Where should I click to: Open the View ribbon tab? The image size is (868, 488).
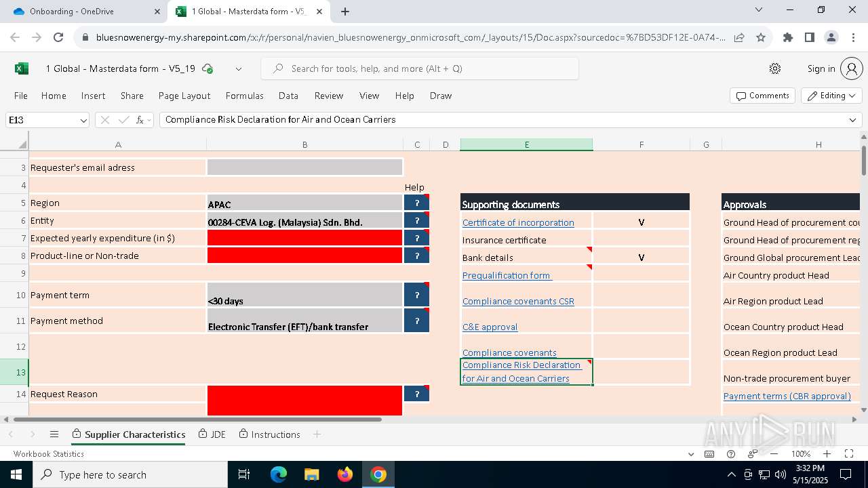[x=370, y=96]
